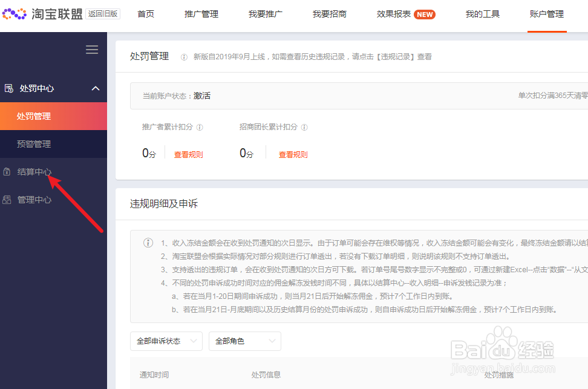The height and width of the screenshot is (389, 588).
Task: Select 预警管理 in the sidebar
Action: 33,144
